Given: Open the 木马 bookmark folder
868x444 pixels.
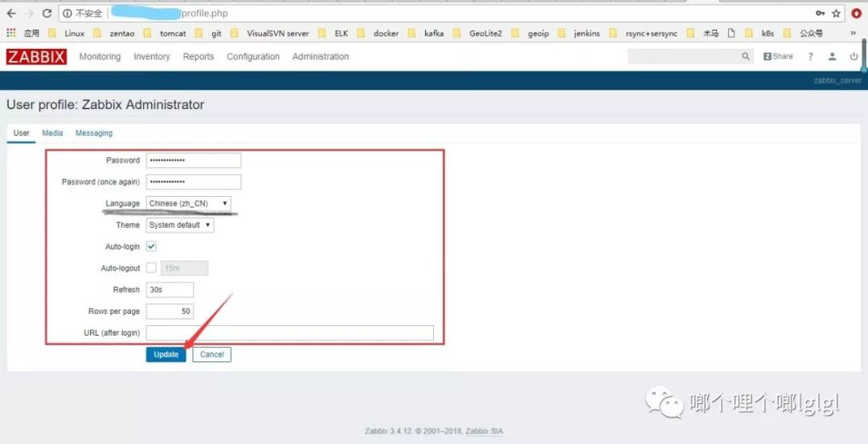Looking at the screenshot, I should [x=703, y=33].
